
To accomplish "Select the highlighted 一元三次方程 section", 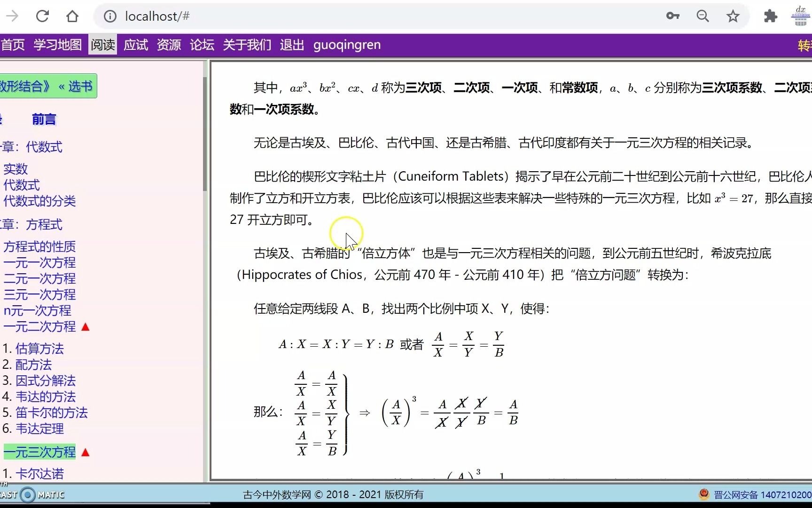I will tap(40, 452).
